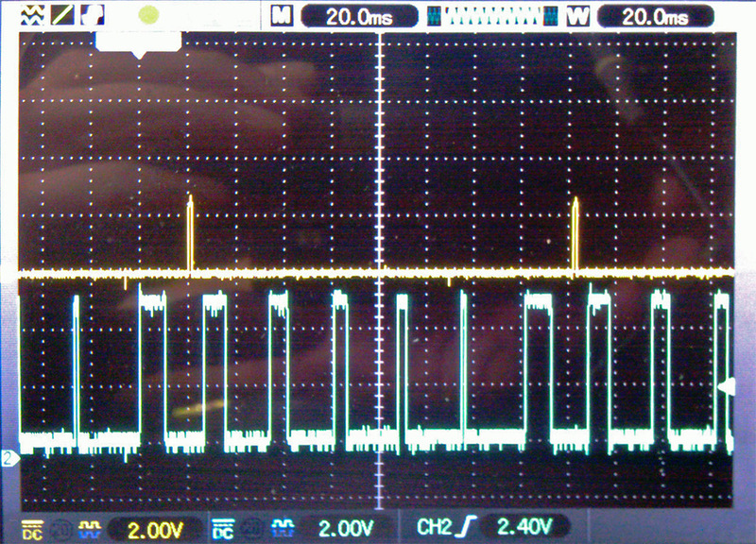This screenshot has width=756, height=544.
Task: Select channel 1 voltage scale 2.00V in yellow
Action: point(151,528)
